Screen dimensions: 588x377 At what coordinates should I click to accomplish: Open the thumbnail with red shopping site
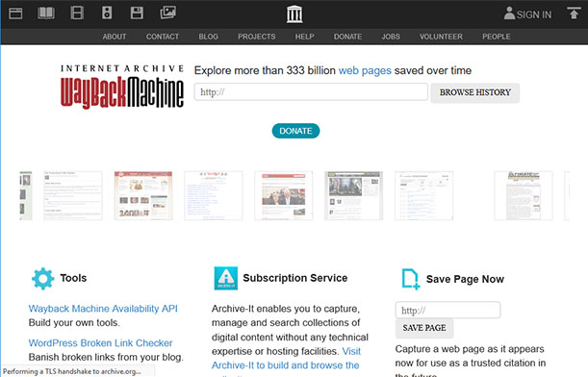point(143,195)
